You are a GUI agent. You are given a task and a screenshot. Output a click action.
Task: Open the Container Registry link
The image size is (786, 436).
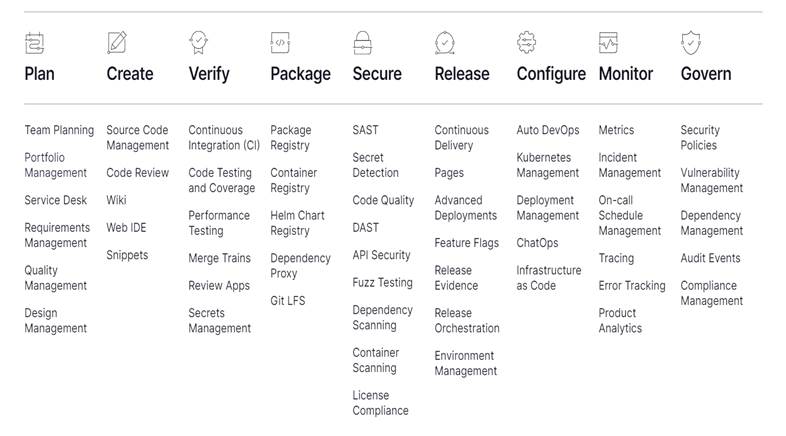pyautogui.click(x=294, y=180)
